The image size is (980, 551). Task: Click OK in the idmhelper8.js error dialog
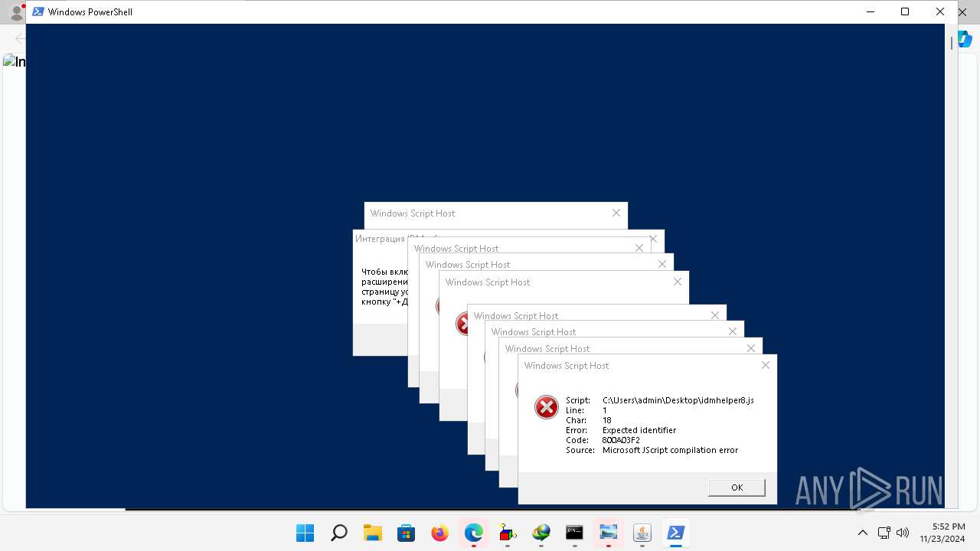737,487
